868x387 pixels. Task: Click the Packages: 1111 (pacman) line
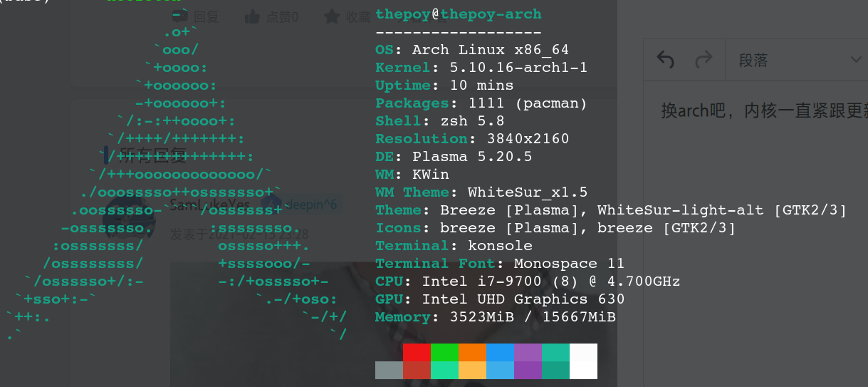pos(481,103)
